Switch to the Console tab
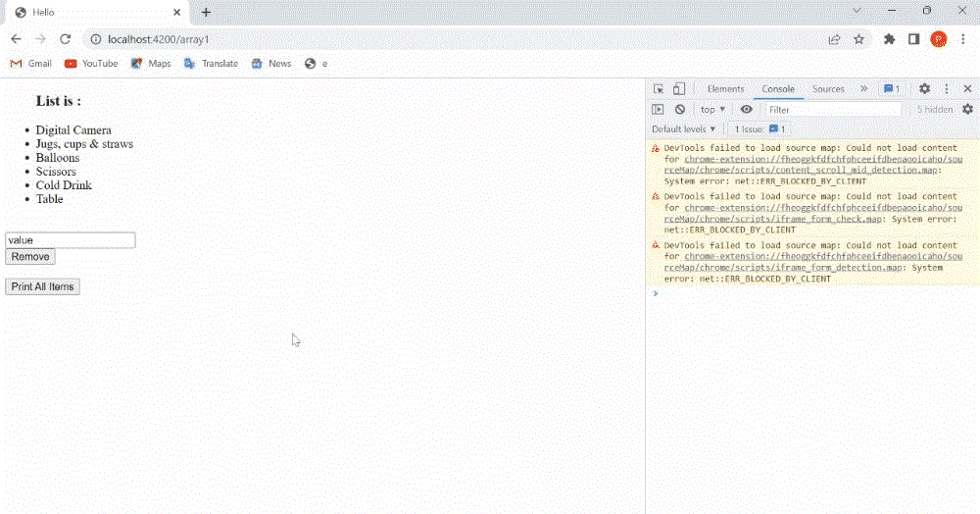 [778, 89]
